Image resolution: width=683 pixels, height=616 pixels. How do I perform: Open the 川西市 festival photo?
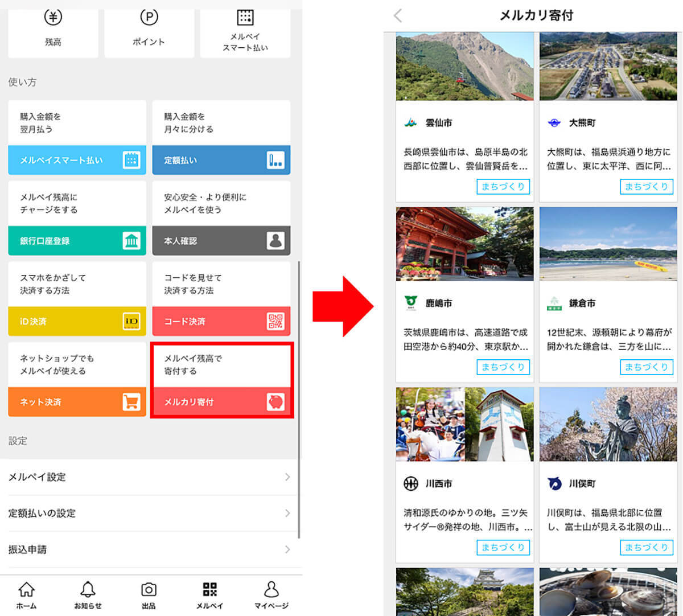[465, 424]
